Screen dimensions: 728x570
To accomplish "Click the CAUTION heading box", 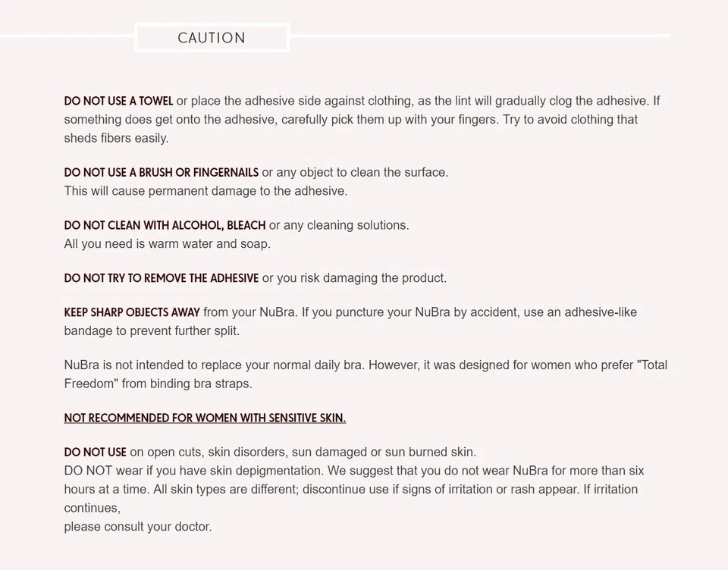I will point(212,38).
